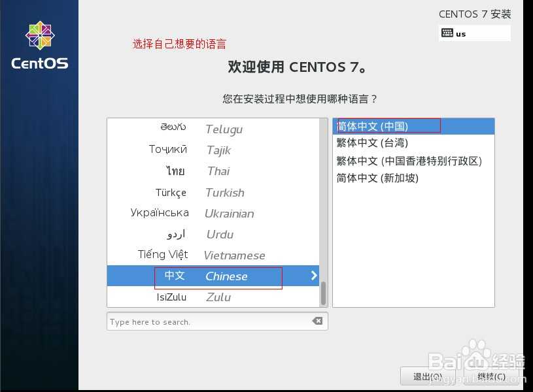Click the 继续(C) continue button
This screenshot has width=533, height=392.
pos(492,376)
